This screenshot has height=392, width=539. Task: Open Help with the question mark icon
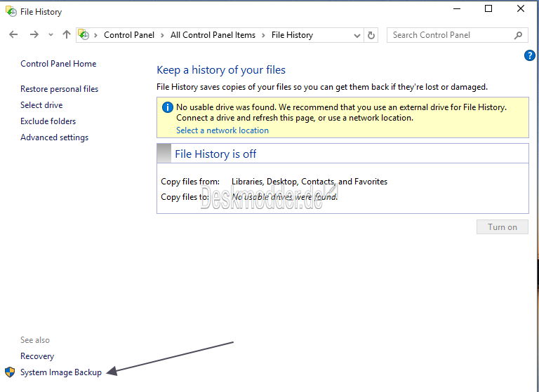tap(529, 55)
